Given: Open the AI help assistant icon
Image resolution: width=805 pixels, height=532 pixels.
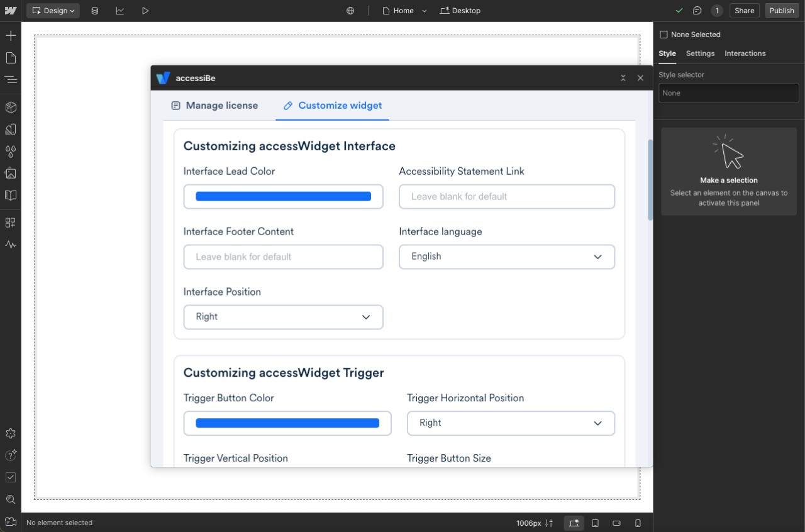Looking at the screenshot, I should click(11, 455).
